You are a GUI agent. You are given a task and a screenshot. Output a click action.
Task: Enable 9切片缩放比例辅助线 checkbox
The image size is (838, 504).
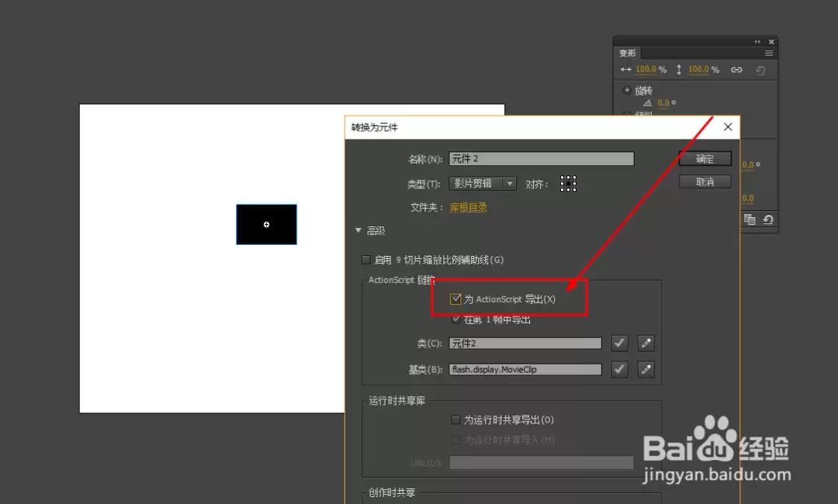click(x=366, y=260)
